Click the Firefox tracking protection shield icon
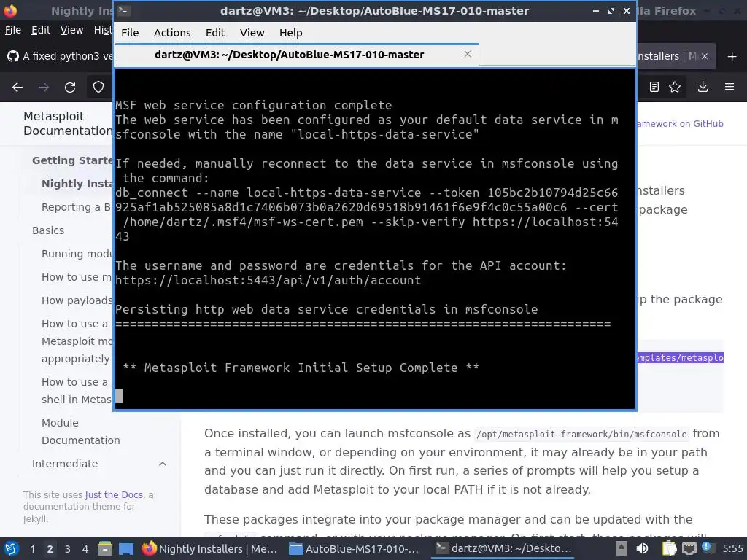747x560 pixels. tap(98, 87)
